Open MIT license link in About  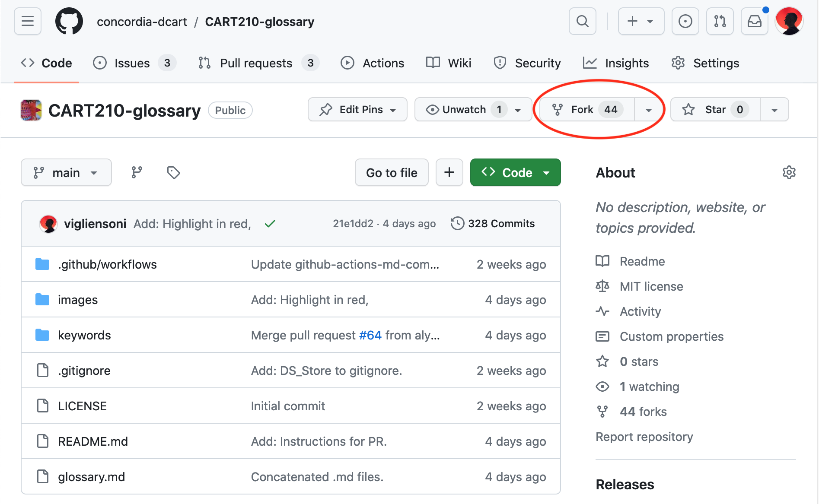tap(639, 286)
